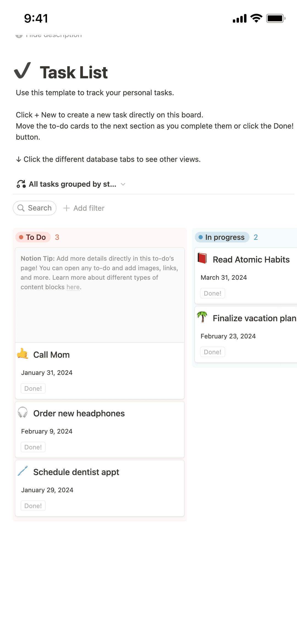
Task: Click the book icon on Read Atomic Habits
Action: (x=202, y=259)
